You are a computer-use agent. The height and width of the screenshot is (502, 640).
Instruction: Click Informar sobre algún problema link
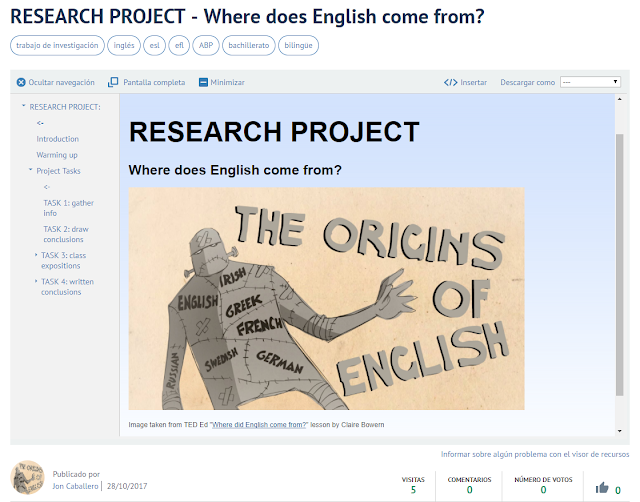coord(535,454)
